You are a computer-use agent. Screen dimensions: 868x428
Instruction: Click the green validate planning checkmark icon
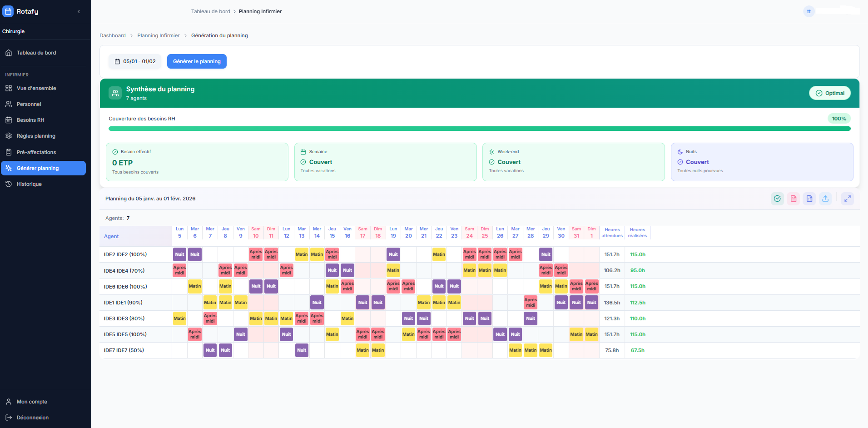pos(777,199)
